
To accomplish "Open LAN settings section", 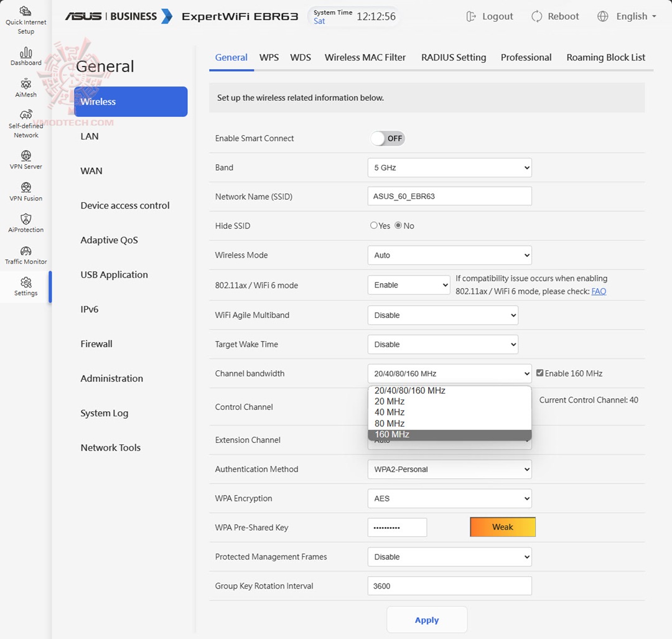I will (x=90, y=136).
